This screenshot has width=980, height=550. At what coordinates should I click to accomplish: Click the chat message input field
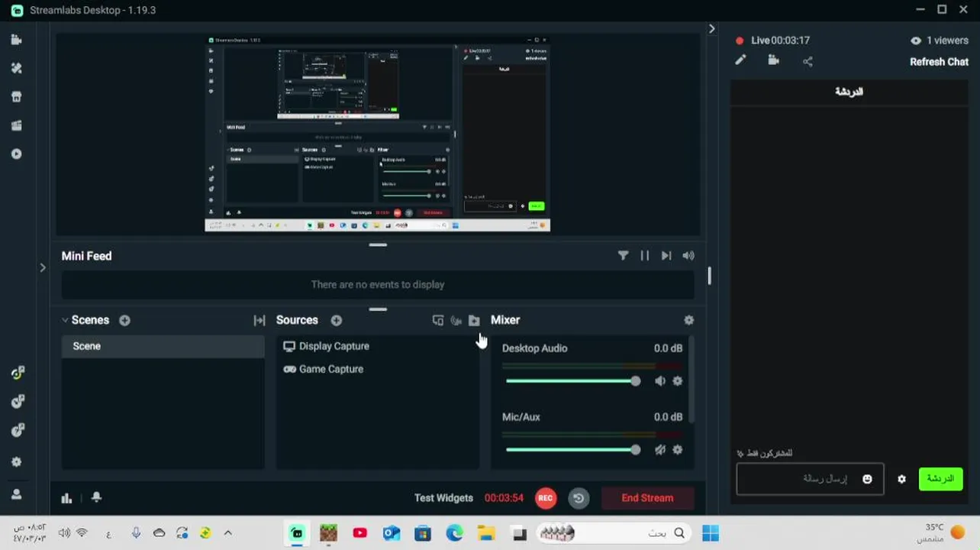tap(810, 479)
